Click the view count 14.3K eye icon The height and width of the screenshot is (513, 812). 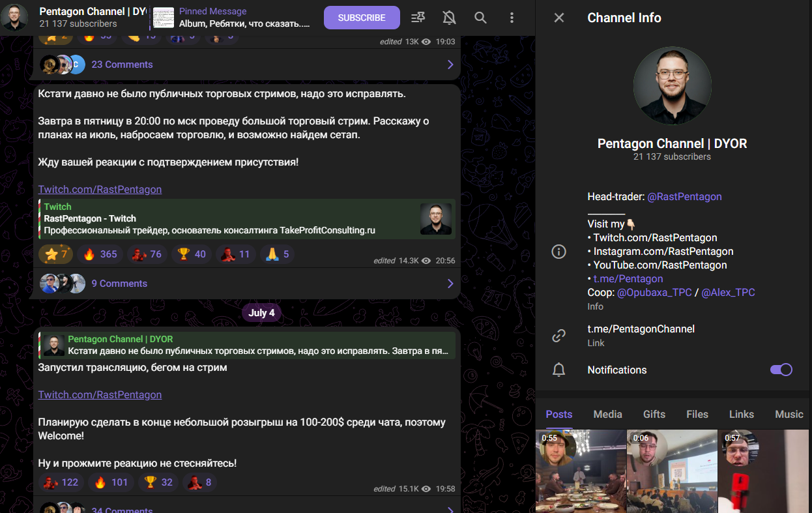(x=426, y=260)
